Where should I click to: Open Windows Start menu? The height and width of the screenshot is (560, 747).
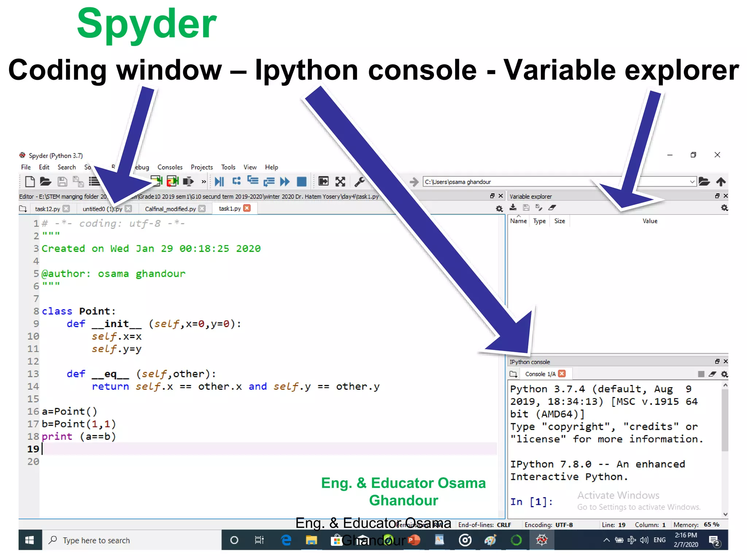click(30, 540)
